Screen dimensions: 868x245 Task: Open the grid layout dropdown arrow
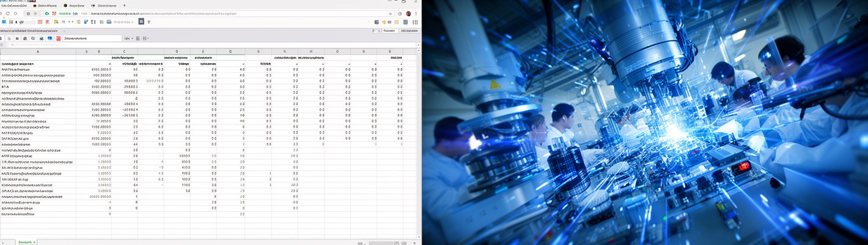click(147, 39)
